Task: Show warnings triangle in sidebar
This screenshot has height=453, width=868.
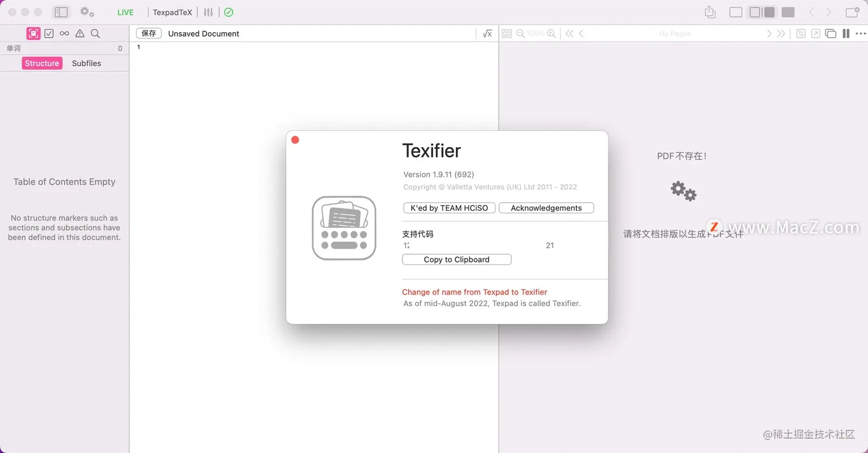Action: coord(80,33)
